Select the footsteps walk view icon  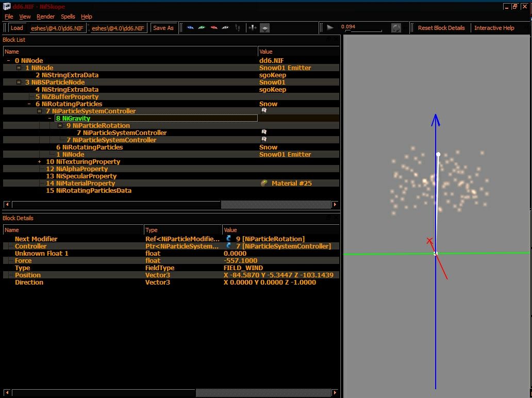coord(238,28)
